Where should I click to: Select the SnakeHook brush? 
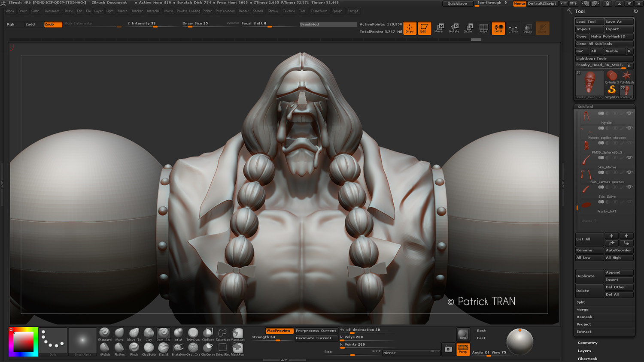178,349
